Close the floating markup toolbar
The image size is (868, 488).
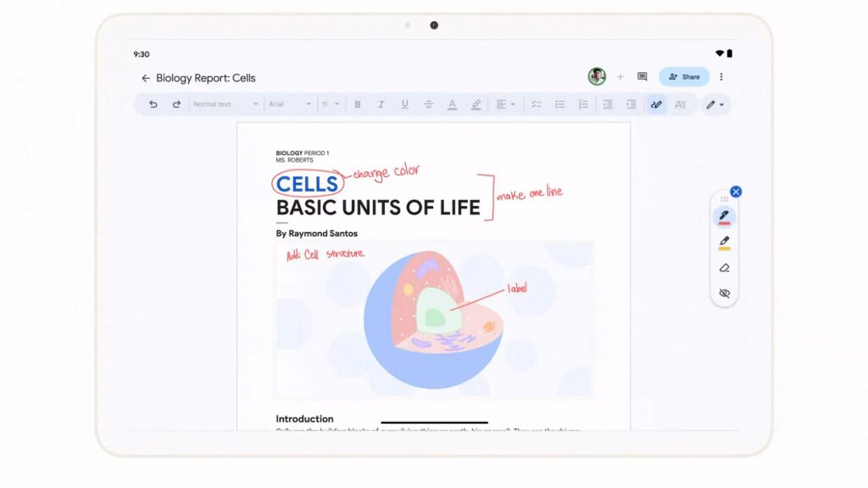pyautogui.click(x=736, y=191)
